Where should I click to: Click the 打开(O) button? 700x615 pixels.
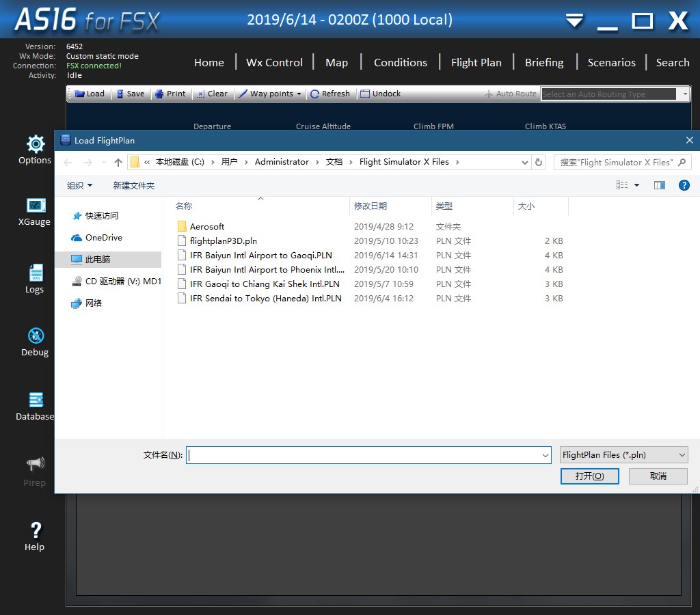590,476
